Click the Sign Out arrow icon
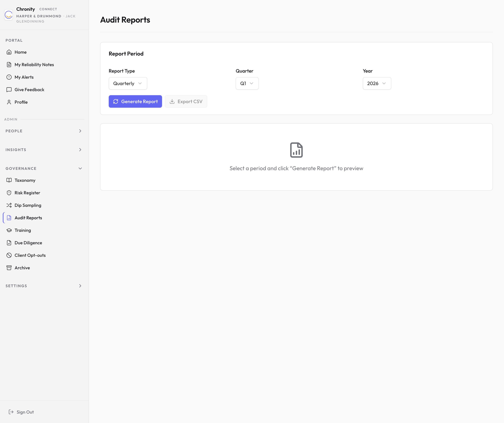The width and height of the screenshot is (504, 423). pyautogui.click(x=11, y=412)
